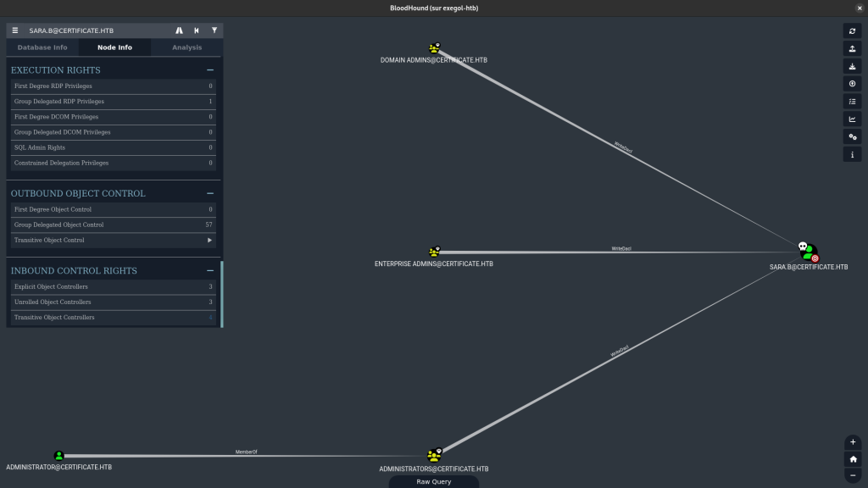The image size is (868, 488).
Task: Click the node info panel scrollbar
Action: pos(222,294)
